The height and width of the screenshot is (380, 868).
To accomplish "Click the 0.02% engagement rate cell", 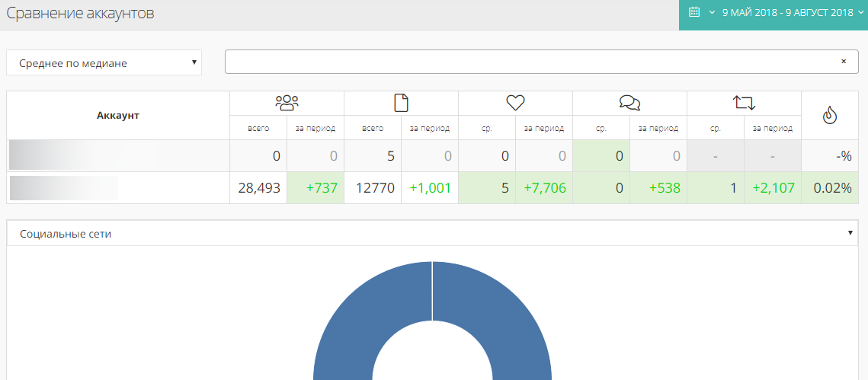I will click(830, 188).
